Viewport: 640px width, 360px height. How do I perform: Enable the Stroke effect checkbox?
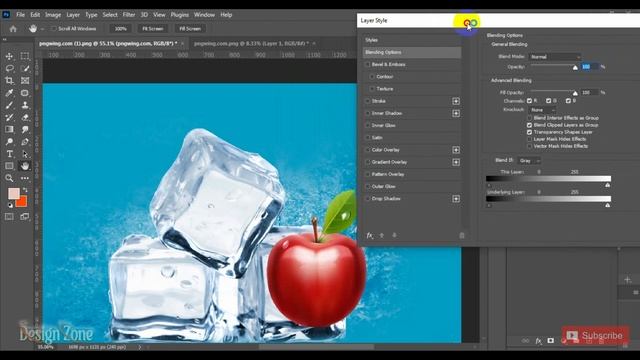367,101
